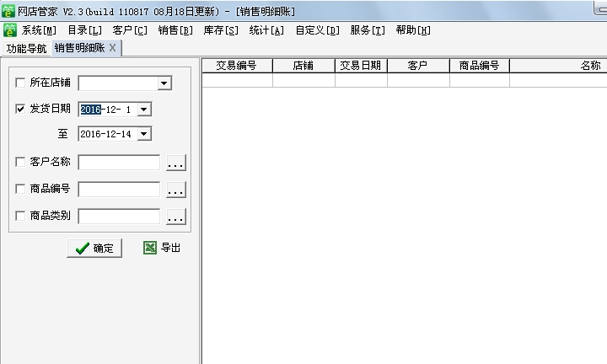This screenshot has height=364, width=607.
Task: Click the 确定 button
Action: [94, 249]
